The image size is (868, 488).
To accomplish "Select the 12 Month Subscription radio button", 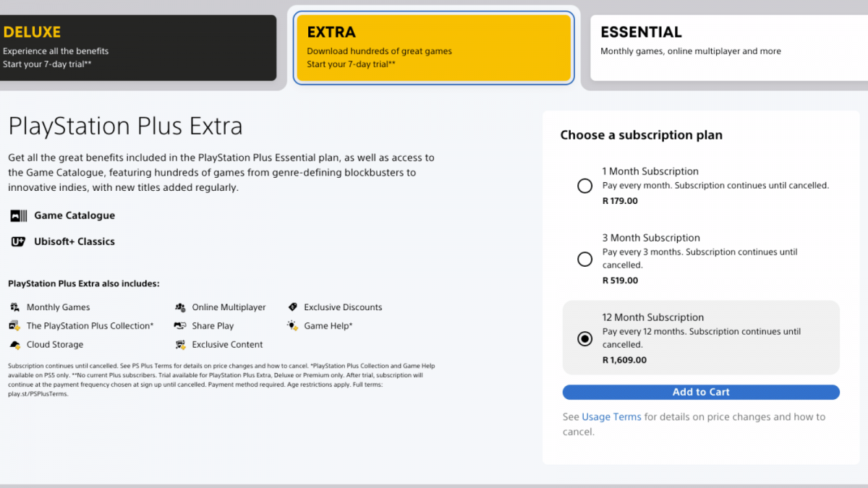I will (x=584, y=338).
